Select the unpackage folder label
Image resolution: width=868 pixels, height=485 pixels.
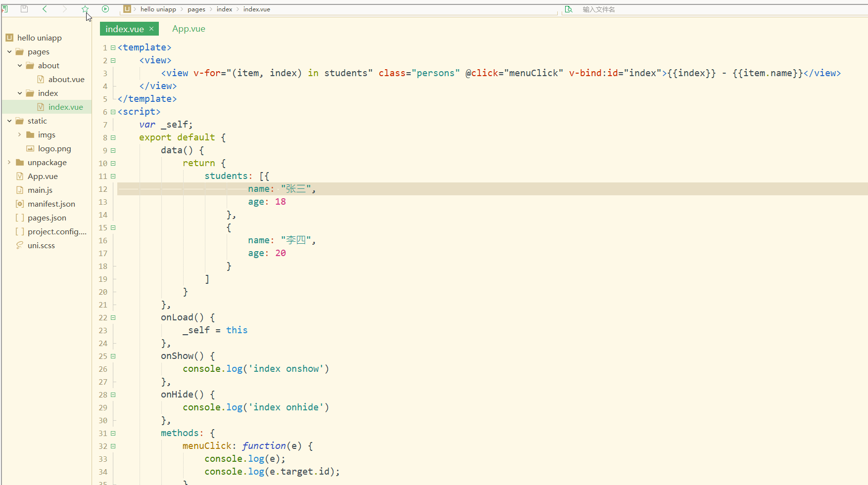47,162
